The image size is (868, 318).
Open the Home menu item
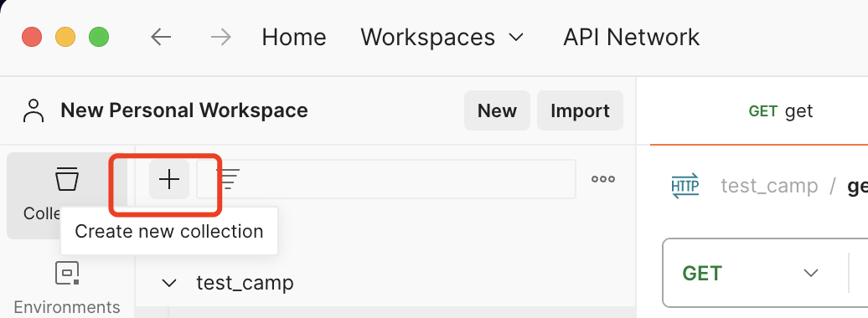tap(294, 37)
